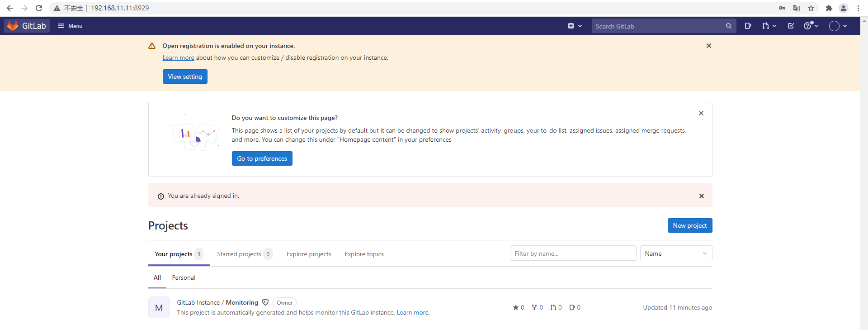
Task: Open the GitLab logo home link
Action: (x=27, y=26)
